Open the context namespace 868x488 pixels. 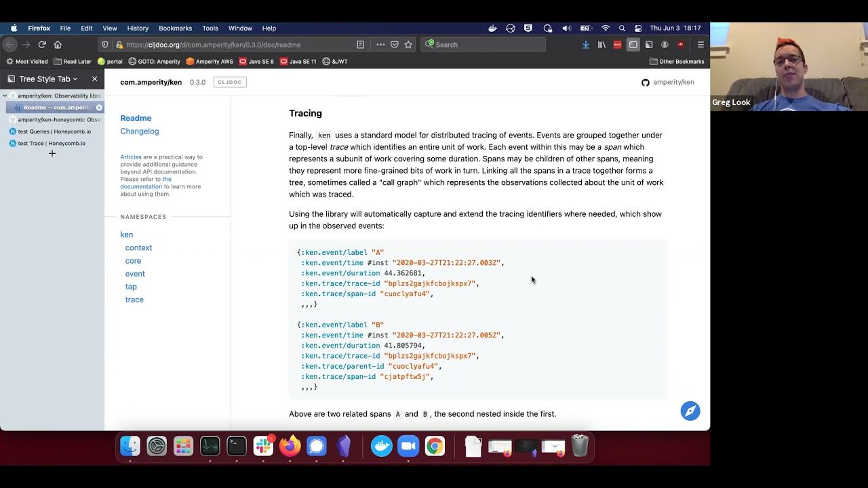pyautogui.click(x=138, y=248)
